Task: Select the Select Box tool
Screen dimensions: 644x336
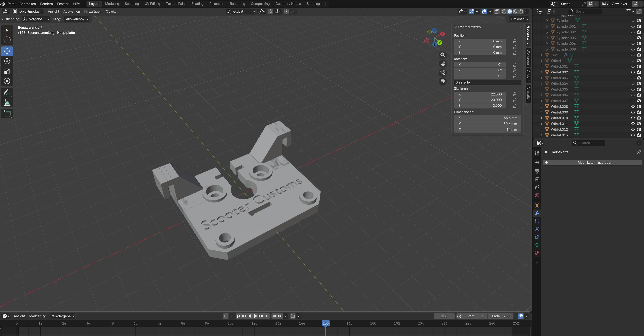Action: click(x=7, y=30)
